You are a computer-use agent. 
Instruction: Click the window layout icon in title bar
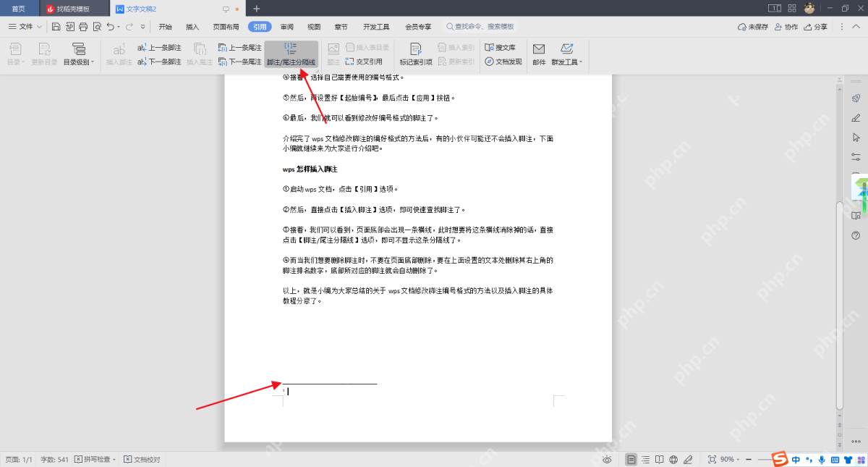774,9
